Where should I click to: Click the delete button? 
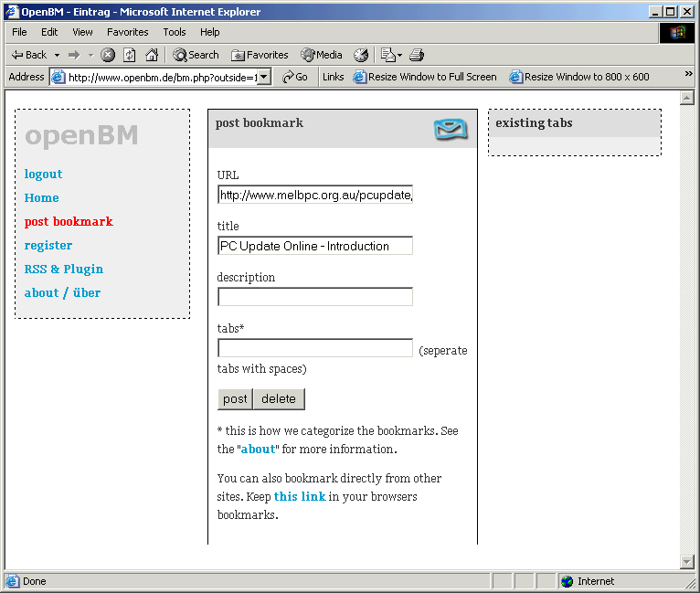tap(279, 399)
